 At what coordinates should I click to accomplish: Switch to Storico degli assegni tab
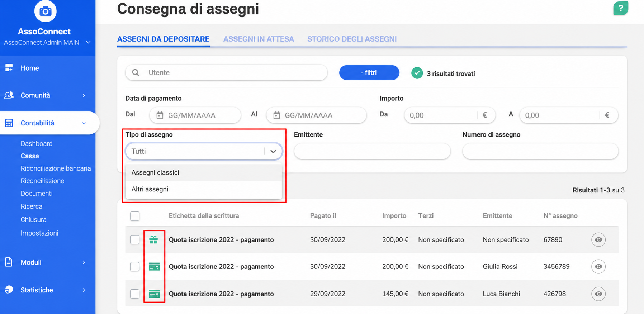pos(352,39)
